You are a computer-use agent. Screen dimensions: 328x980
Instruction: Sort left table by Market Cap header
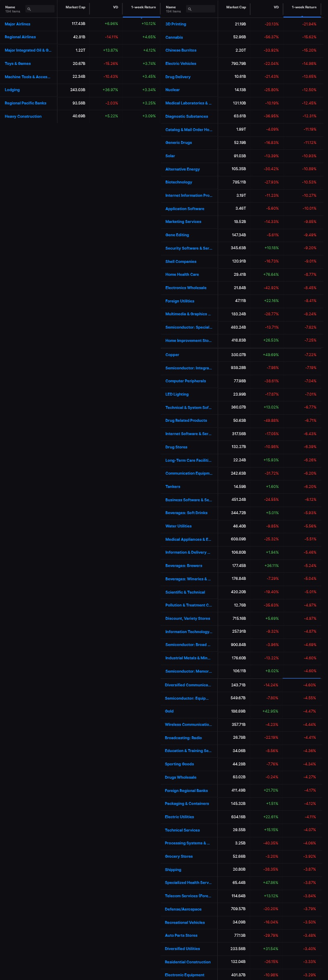pos(75,7)
